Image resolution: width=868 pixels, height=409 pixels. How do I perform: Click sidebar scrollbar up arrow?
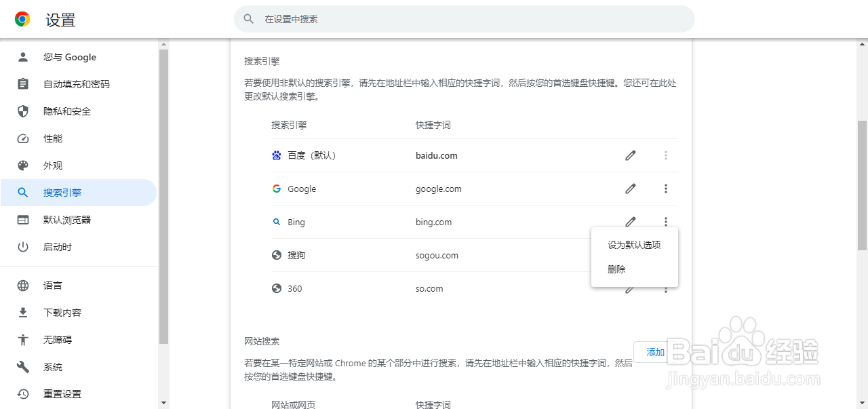coord(163,44)
